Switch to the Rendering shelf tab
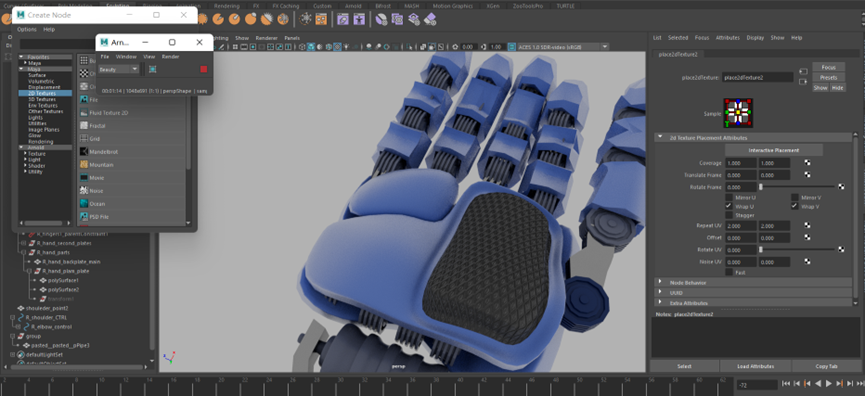The width and height of the screenshot is (865, 396). (227, 6)
